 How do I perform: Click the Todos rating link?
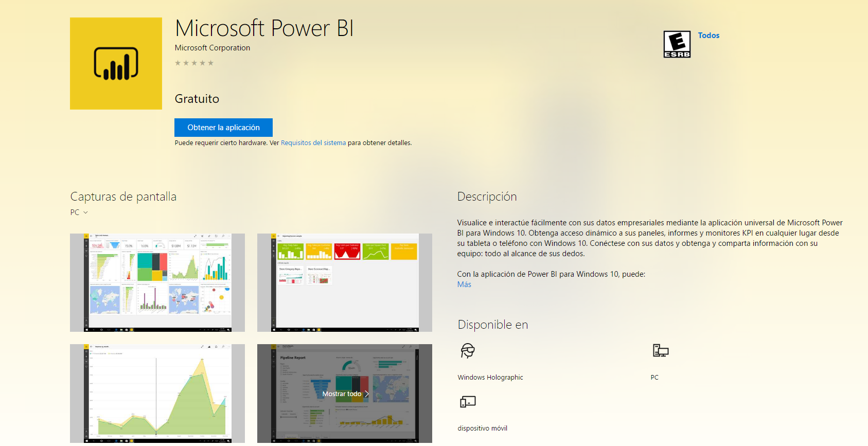[708, 35]
